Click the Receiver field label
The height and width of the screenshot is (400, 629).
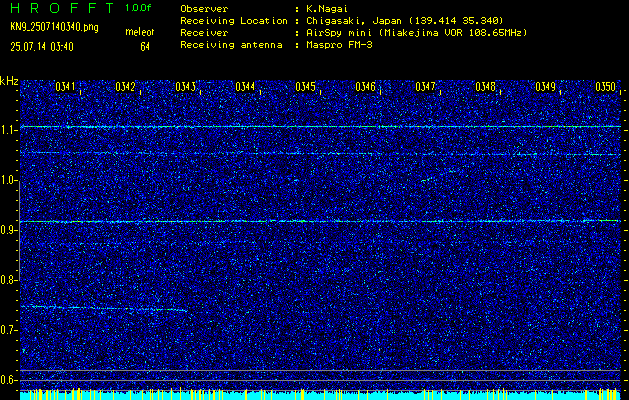(204, 33)
